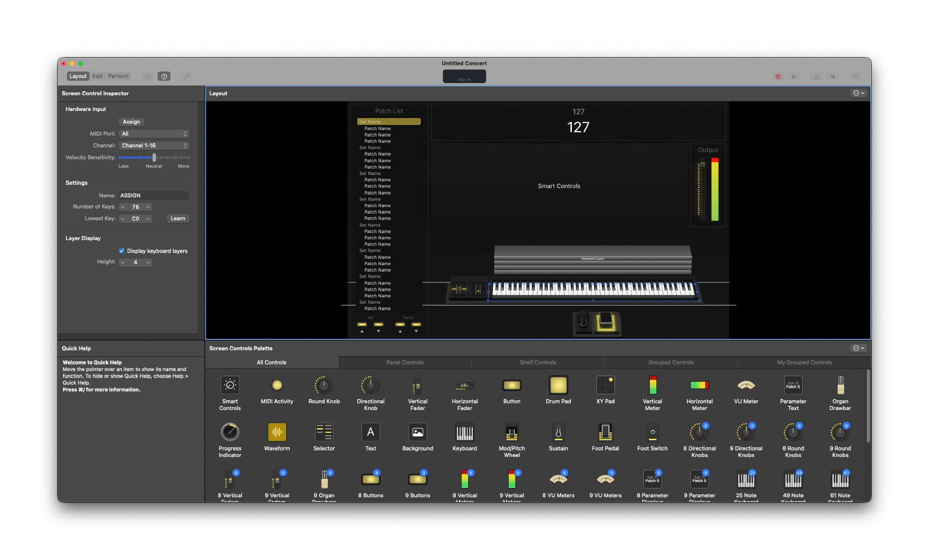Open the Layout area action menu
This screenshot has height=560, width=929.
[858, 93]
